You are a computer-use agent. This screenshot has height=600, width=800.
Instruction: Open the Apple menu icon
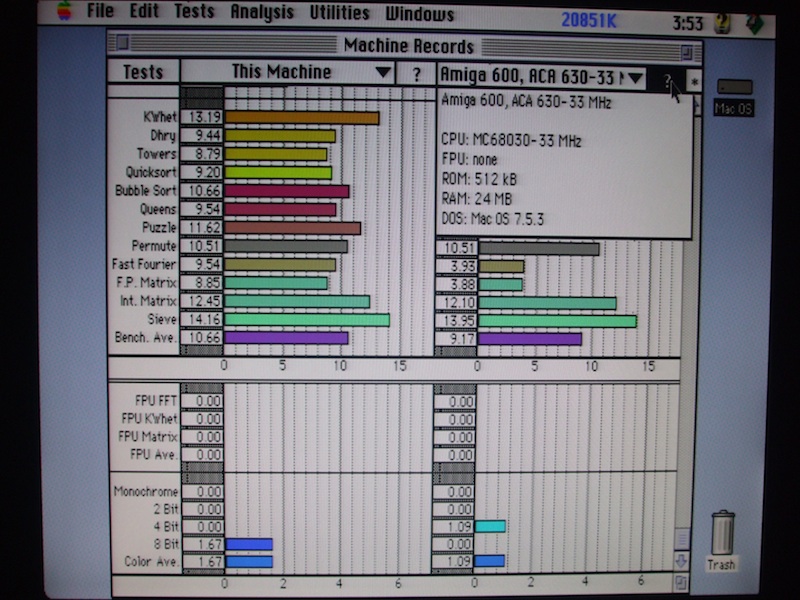pos(65,12)
